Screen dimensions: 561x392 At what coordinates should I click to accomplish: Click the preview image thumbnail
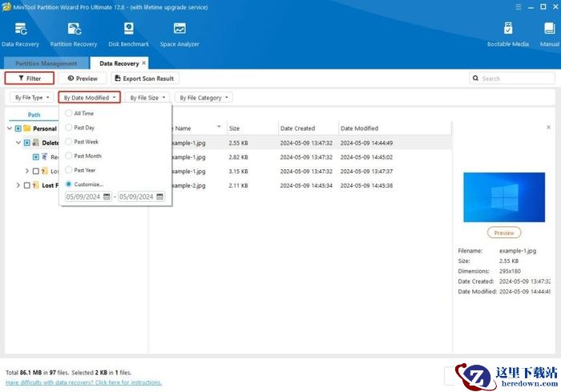[x=504, y=197]
